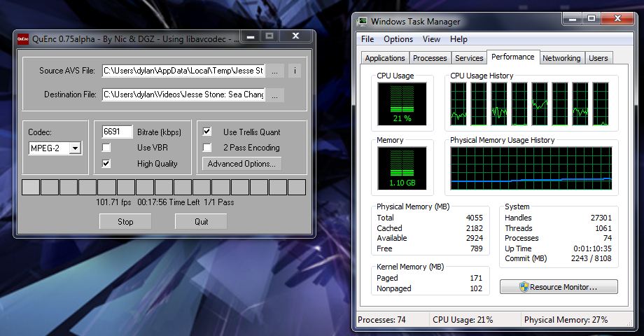
Task: Open the Advanced Options dialog
Action: coord(242,164)
